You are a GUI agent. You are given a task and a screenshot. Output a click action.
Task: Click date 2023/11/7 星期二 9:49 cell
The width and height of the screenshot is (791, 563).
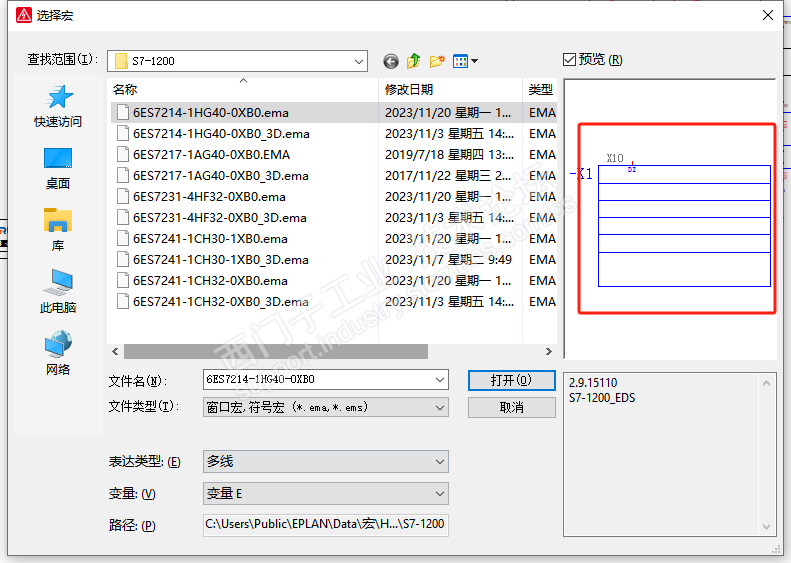448,260
